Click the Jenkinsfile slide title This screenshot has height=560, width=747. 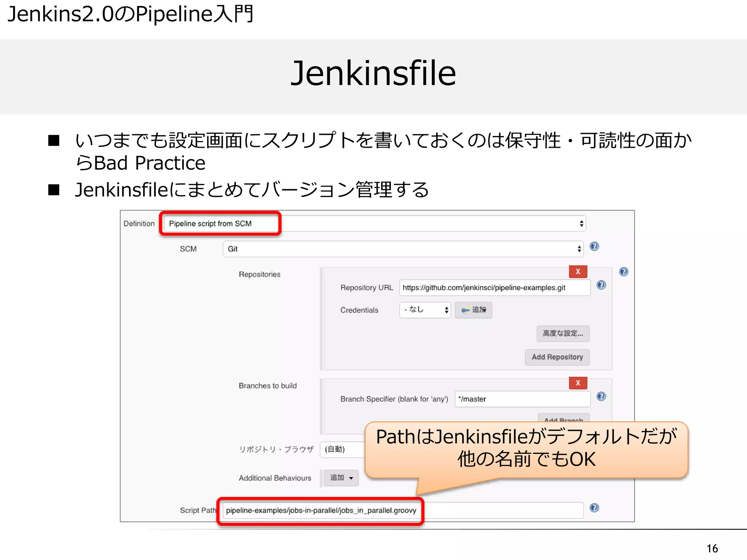point(373,73)
